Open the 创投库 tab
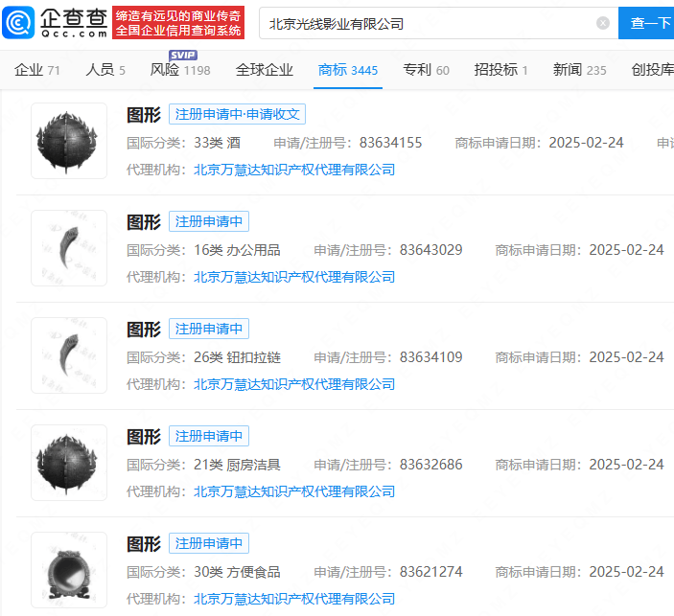The height and width of the screenshot is (616, 674). point(653,70)
